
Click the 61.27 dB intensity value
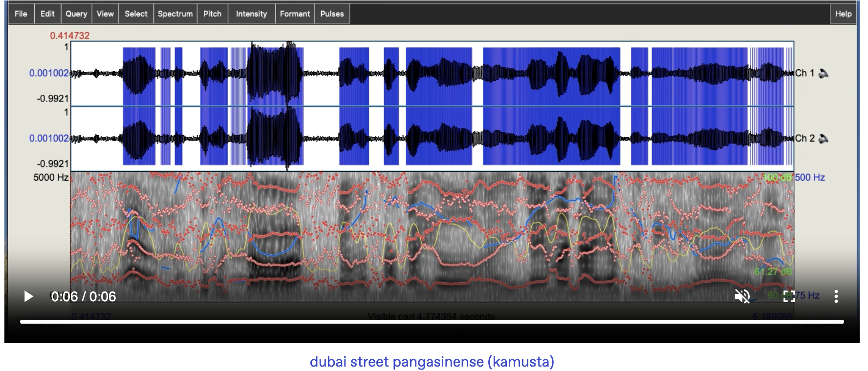click(773, 271)
